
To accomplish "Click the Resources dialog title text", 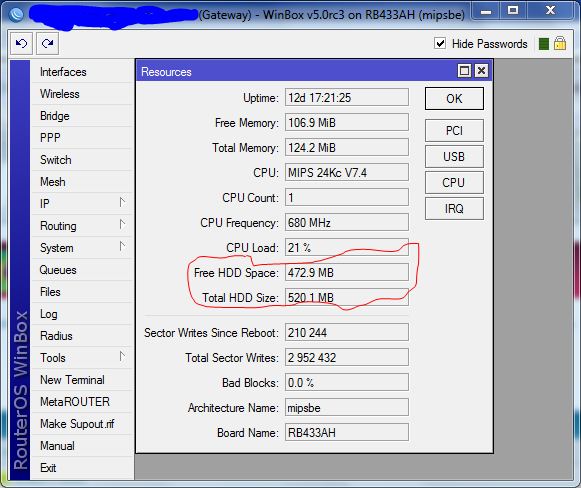I will 166,72.
